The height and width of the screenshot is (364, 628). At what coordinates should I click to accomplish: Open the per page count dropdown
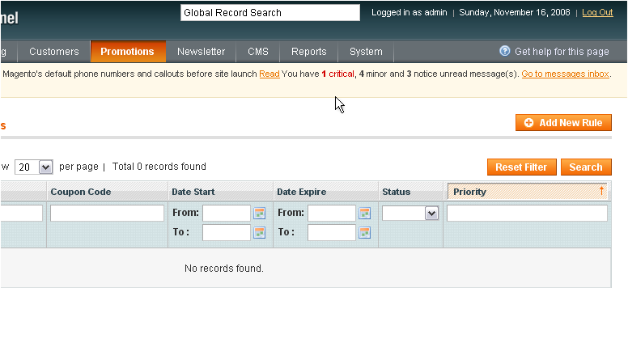[45, 167]
